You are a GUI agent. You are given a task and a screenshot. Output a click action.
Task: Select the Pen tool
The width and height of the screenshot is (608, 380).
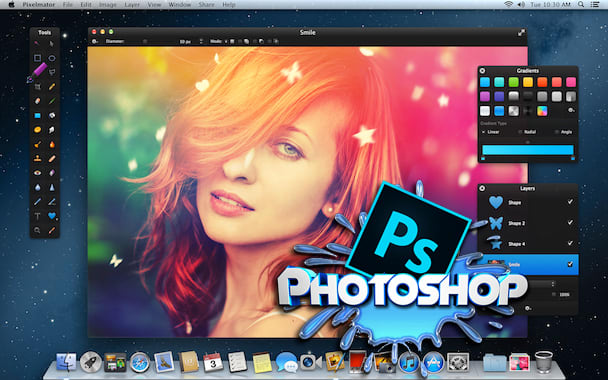37,202
